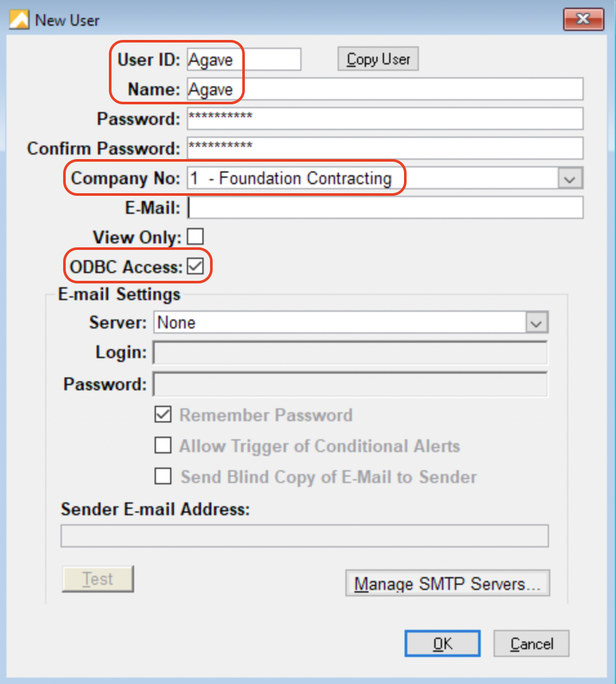Viewport: 616px width, 684px height.
Task: Click the E-mail Settings Password field
Action: [x=350, y=385]
